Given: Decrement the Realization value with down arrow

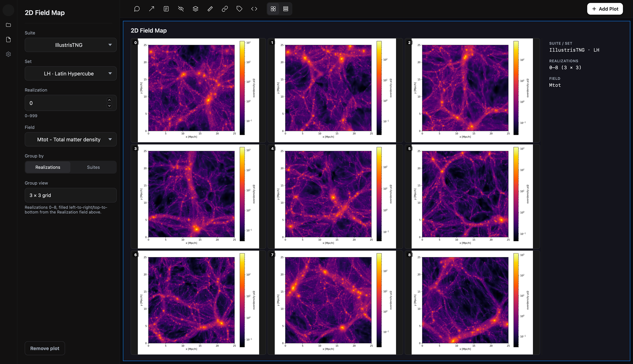Looking at the screenshot, I should point(109,106).
